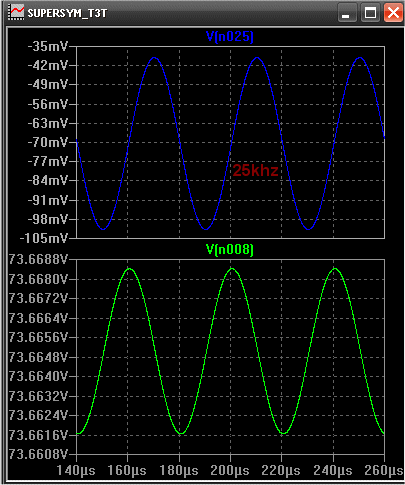The height and width of the screenshot is (485, 405).
Task: Click the 73.6616V axis label
Action: click(x=38, y=435)
